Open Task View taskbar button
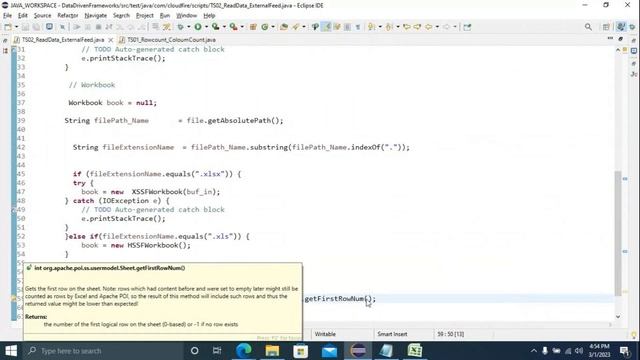The width and height of the screenshot is (640, 360). click(217, 351)
